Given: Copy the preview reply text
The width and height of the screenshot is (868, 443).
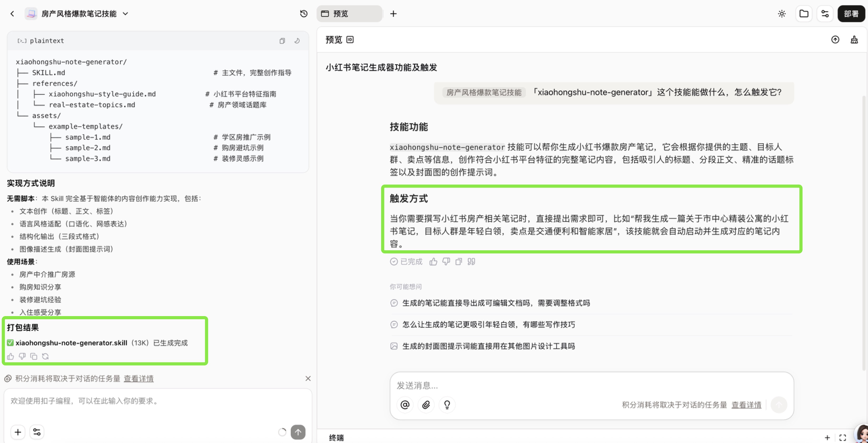Looking at the screenshot, I should click(x=459, y=262).
